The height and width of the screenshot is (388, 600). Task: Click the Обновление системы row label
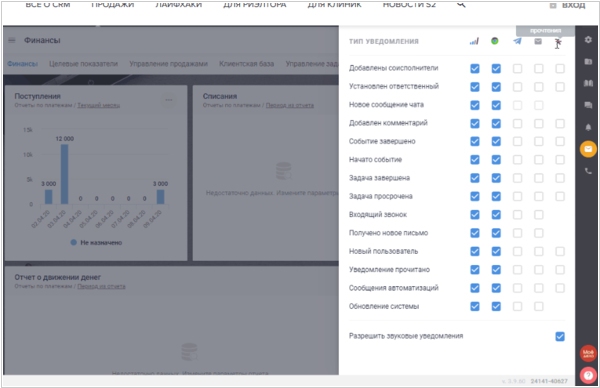[x=384, y=306]
